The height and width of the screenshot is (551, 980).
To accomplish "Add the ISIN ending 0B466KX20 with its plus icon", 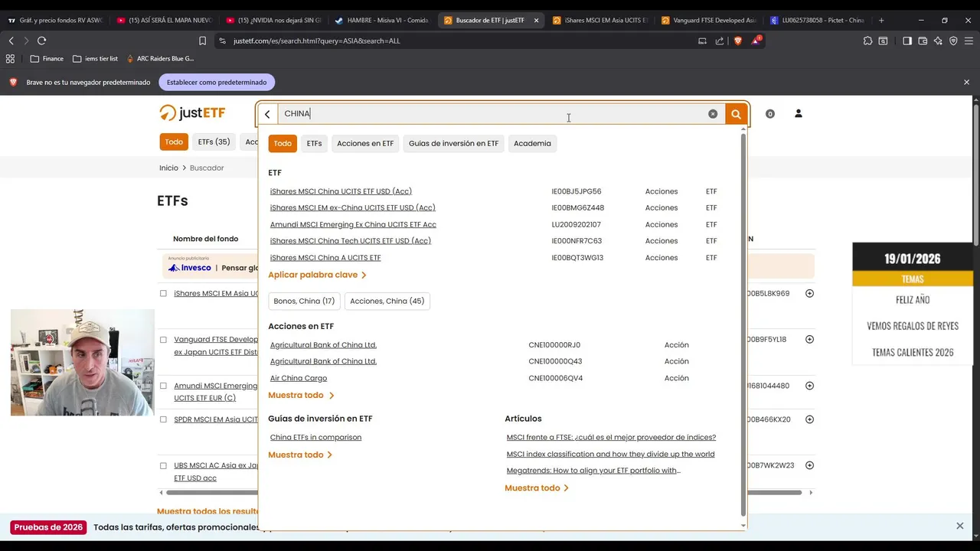I will point(809,419).
